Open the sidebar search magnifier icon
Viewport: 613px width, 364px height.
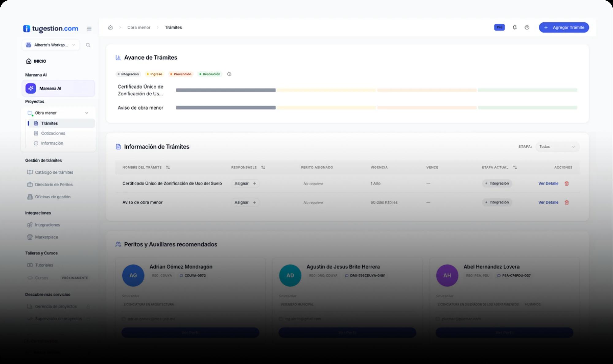(x=88, y=45)
